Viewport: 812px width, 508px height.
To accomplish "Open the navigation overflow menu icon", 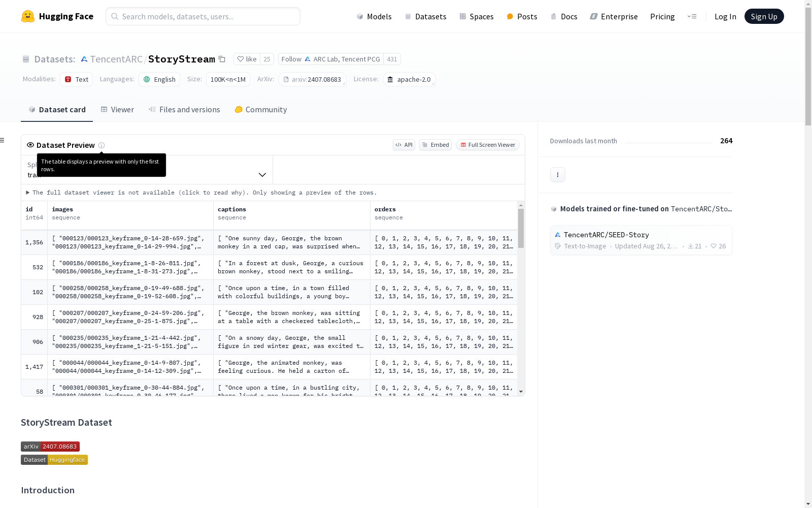I will tap(692, 16).
